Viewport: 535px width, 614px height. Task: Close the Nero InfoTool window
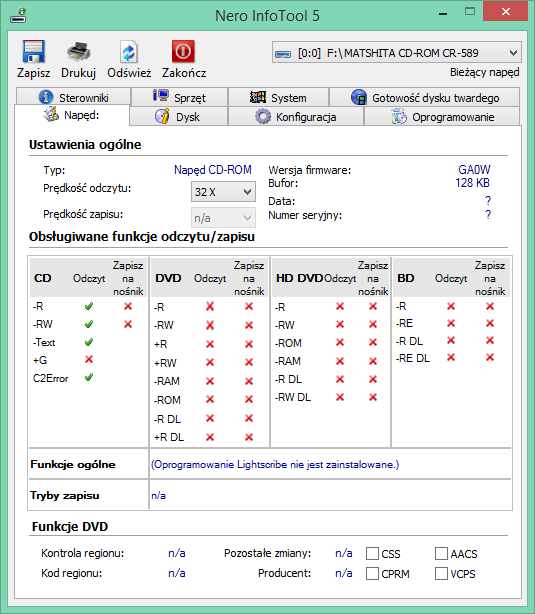pos(506,11)
